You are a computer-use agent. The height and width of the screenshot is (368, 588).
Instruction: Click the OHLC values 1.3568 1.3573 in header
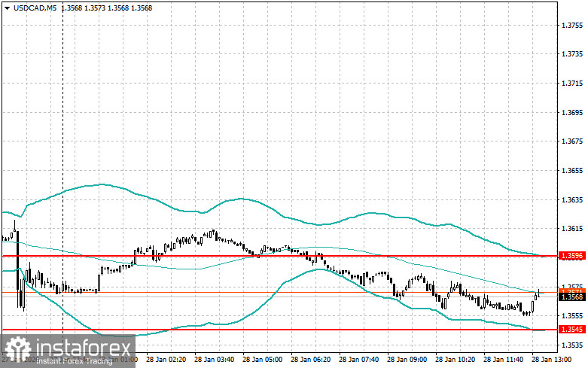tap(84, 8)
